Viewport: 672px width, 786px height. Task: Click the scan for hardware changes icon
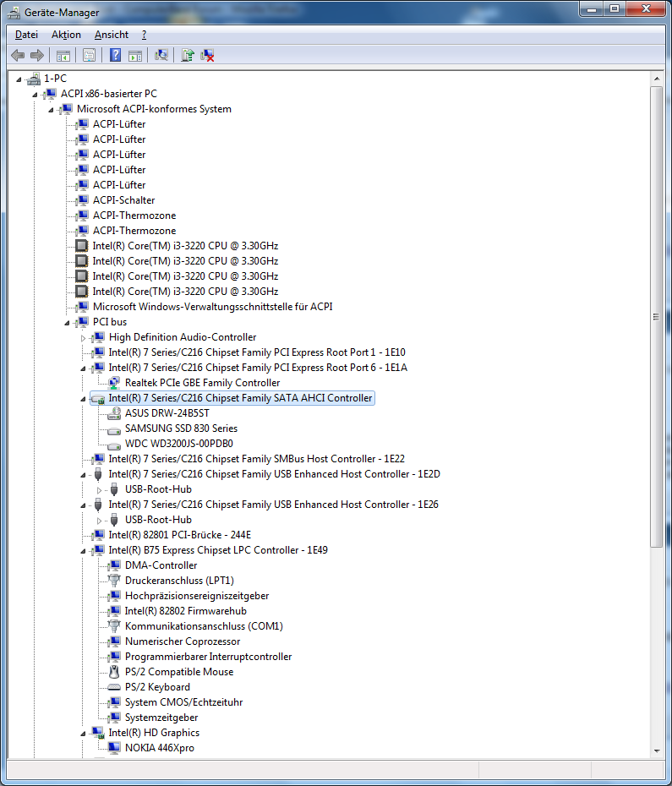[x=161, y=55]
